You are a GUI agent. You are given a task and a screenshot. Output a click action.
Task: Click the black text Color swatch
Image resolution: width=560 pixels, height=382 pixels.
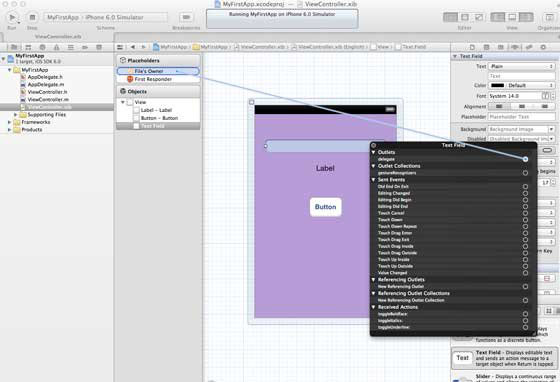498,85
